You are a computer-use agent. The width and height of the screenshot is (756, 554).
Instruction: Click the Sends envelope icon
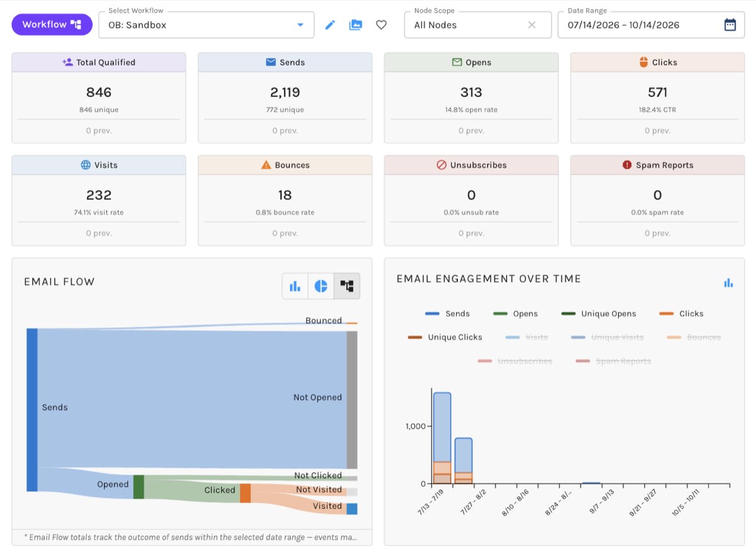click(271, 62)
